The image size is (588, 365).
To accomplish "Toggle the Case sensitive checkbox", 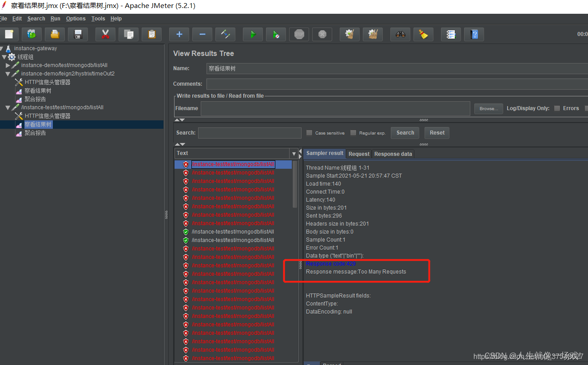I will point(310,133).
